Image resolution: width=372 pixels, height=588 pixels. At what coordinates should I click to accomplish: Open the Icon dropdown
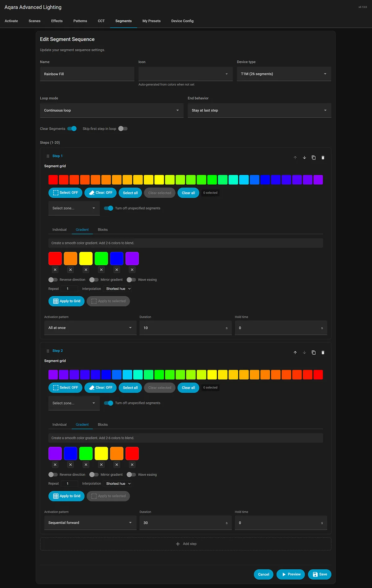pyautogui.click(x=185, y=74)
